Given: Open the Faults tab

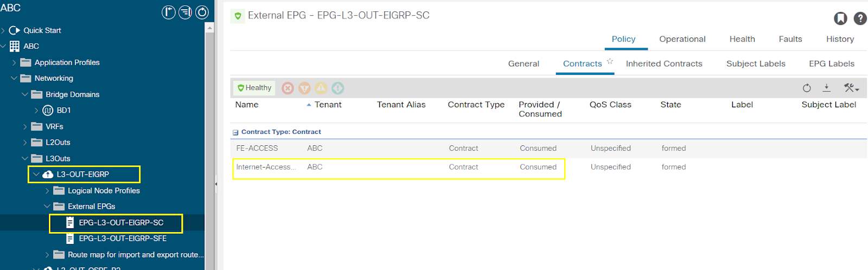Looking at the screenshot, I should (x=790, y=39).
